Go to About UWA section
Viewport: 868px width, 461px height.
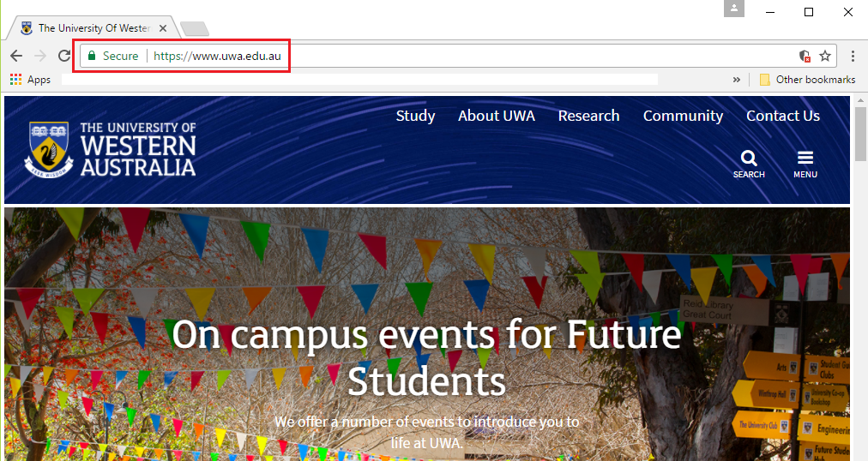[x=496, y=116]
